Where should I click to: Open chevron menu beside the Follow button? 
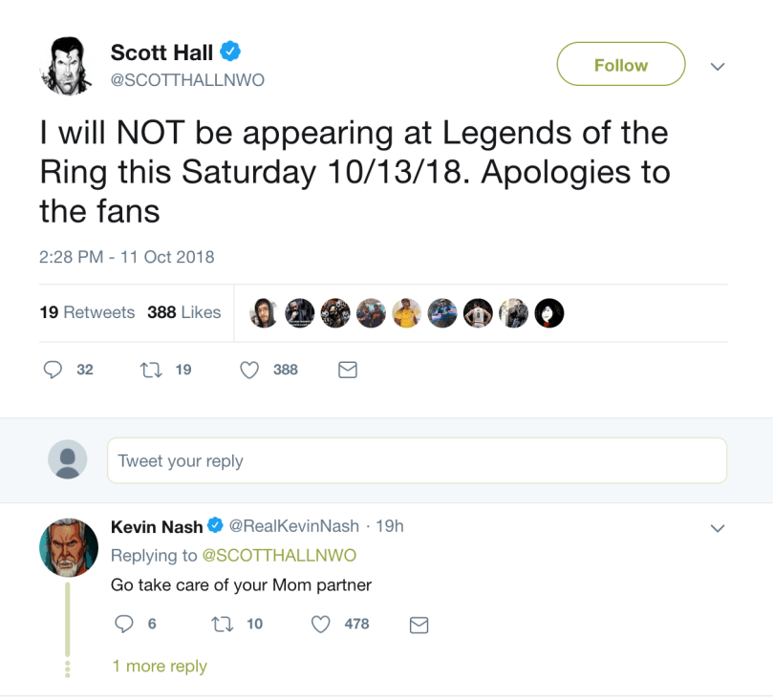click(x=718, y=67)
